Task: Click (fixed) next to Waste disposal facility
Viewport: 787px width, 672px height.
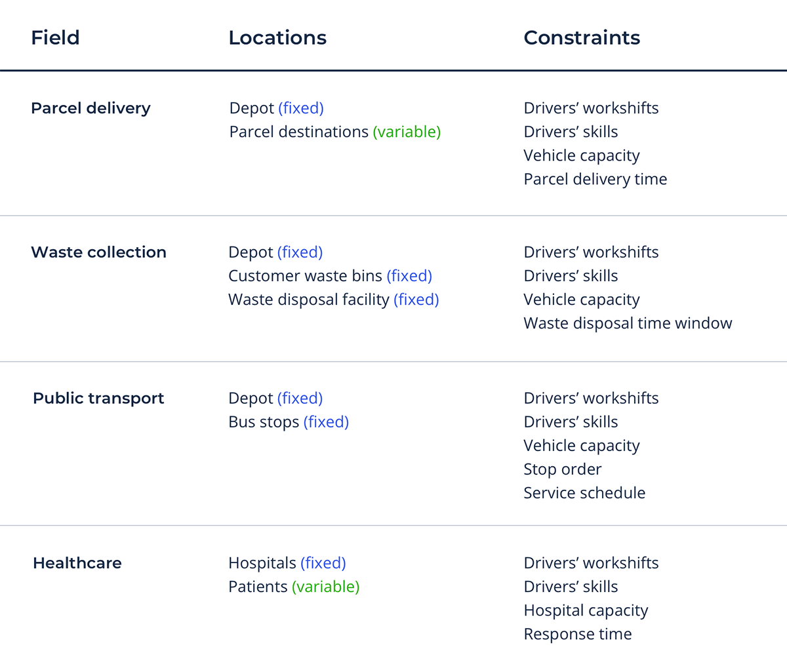Action: coord(416,300)
